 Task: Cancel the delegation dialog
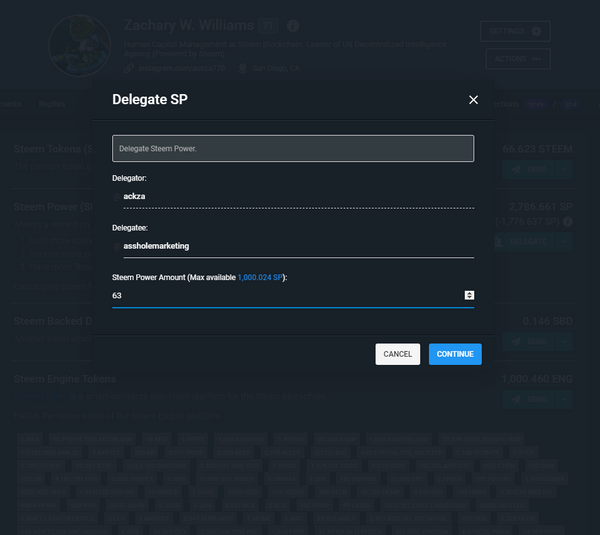pos(398,354)
